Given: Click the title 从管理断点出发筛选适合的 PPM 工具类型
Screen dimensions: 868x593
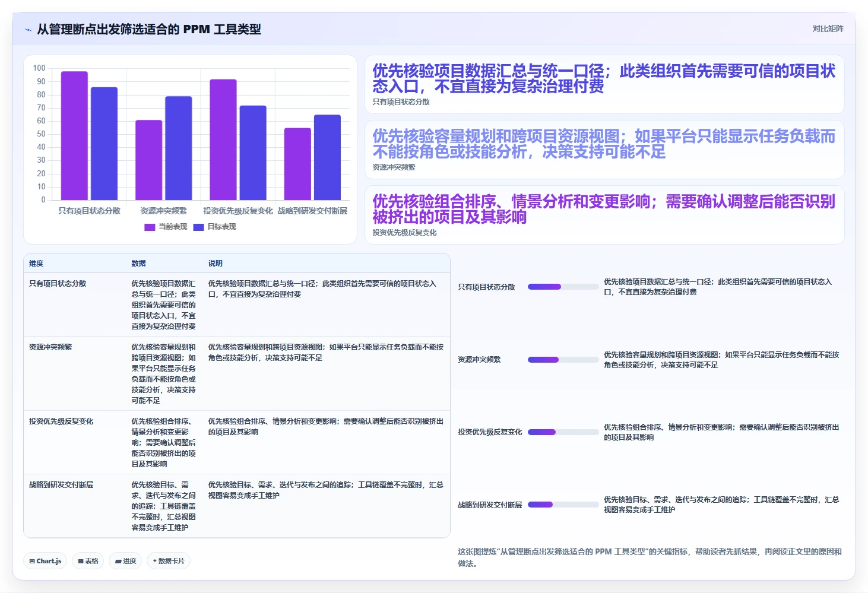Looking at the screenshot, I should 149,29.
